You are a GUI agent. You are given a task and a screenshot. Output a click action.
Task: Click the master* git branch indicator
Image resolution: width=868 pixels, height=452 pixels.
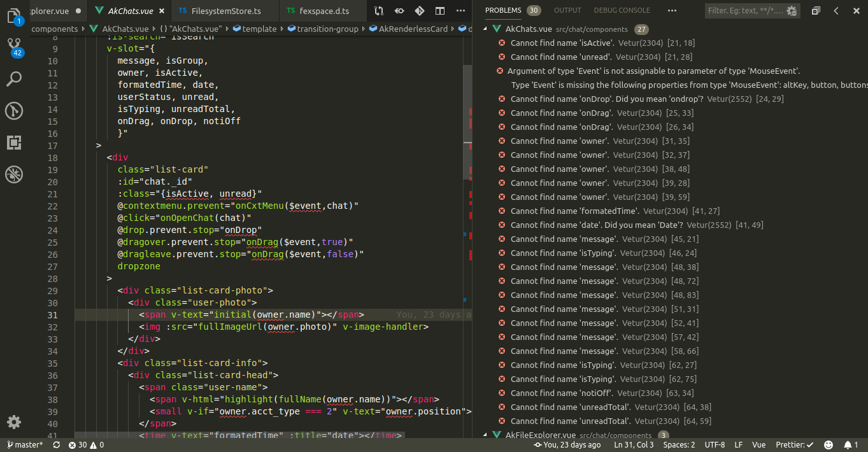pos(25,445)
